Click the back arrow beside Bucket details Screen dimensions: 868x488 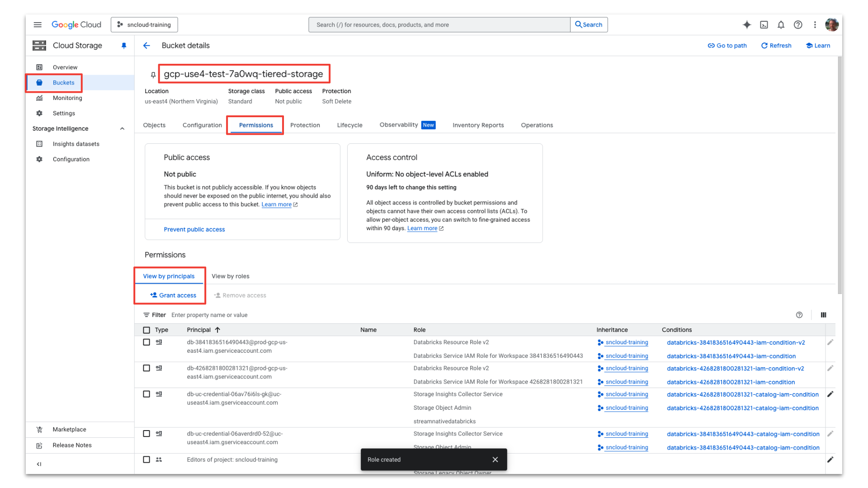[146, 46]
